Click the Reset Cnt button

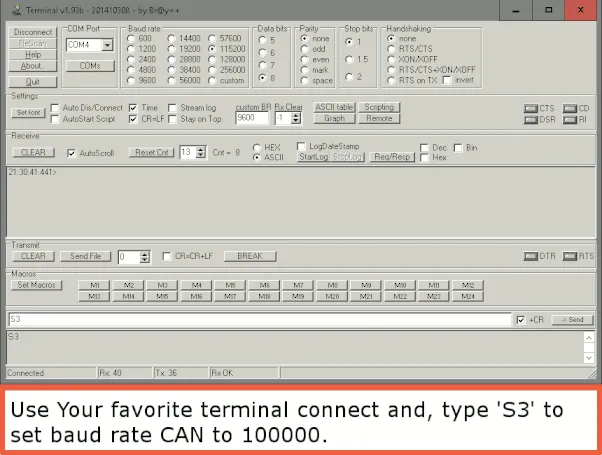[152, 153]
